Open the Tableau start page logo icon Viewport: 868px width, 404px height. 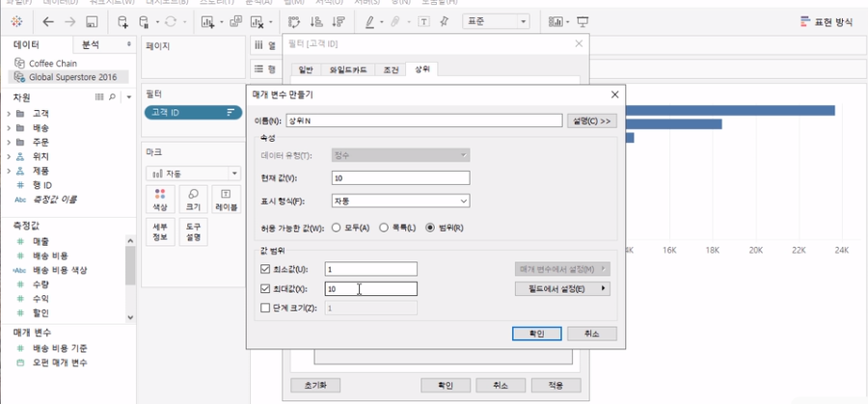pyautogui.click(x=16, y=21)
